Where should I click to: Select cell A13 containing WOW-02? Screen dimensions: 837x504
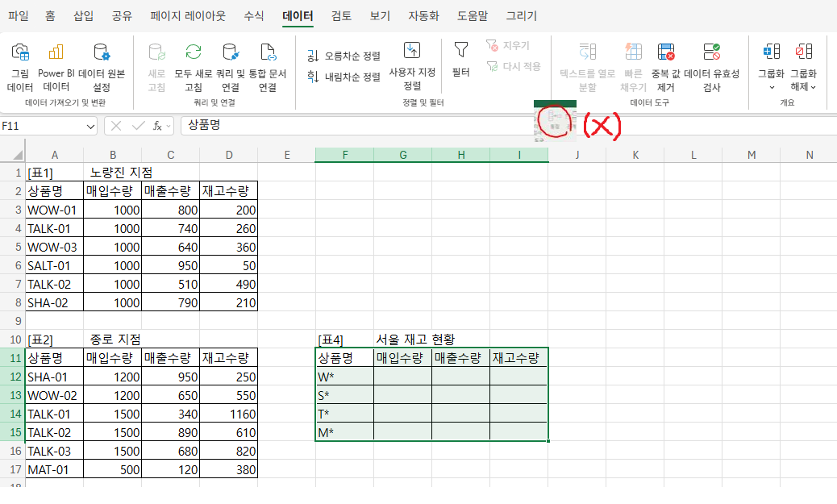pos(55,396)
